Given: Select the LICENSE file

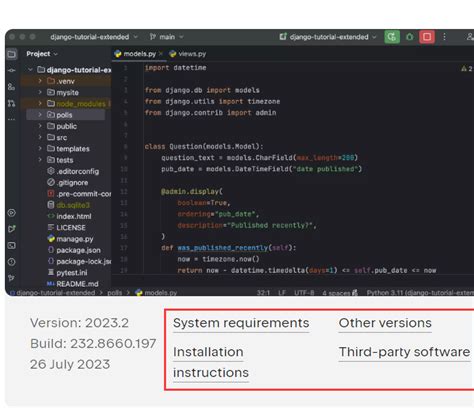Looking at the screenshot, I should click(x=66, y=228).
